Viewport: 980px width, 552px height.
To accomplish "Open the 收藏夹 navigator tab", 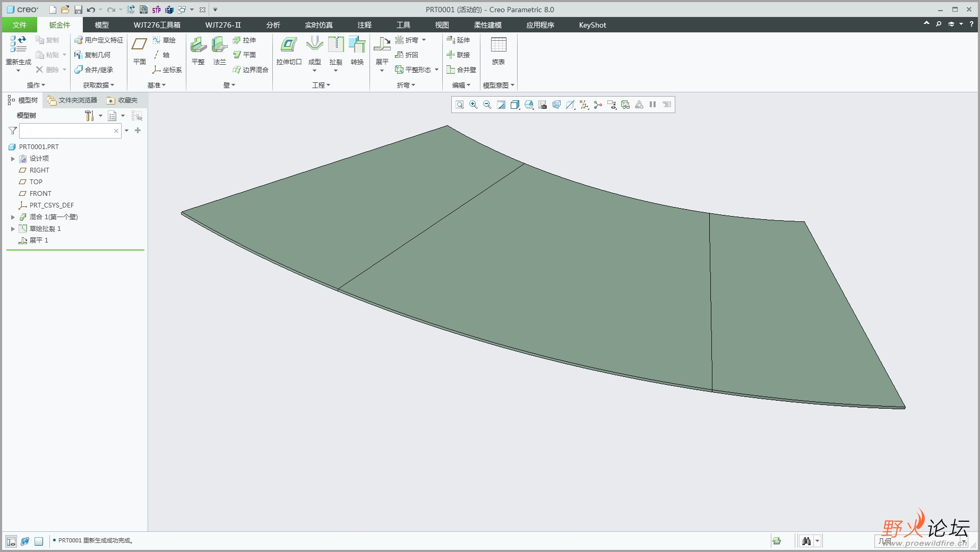I will [x=122, y=100].
